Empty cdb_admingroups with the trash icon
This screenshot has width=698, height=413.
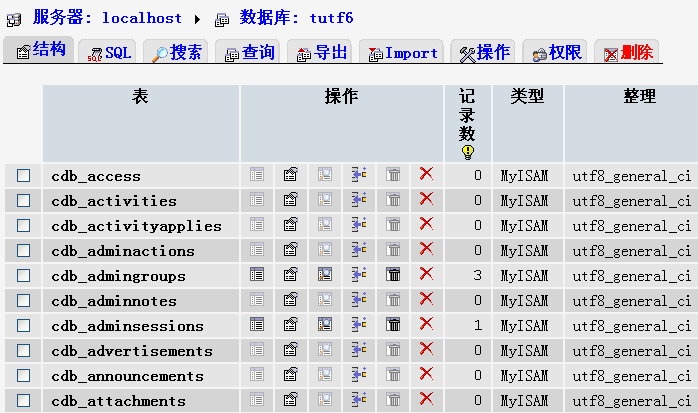[x=393, y=274]
